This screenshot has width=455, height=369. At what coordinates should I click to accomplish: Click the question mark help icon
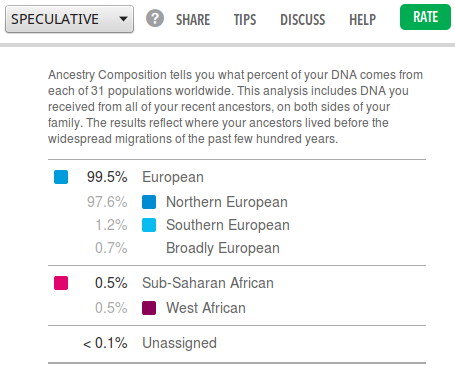click(x=155, y=18)
